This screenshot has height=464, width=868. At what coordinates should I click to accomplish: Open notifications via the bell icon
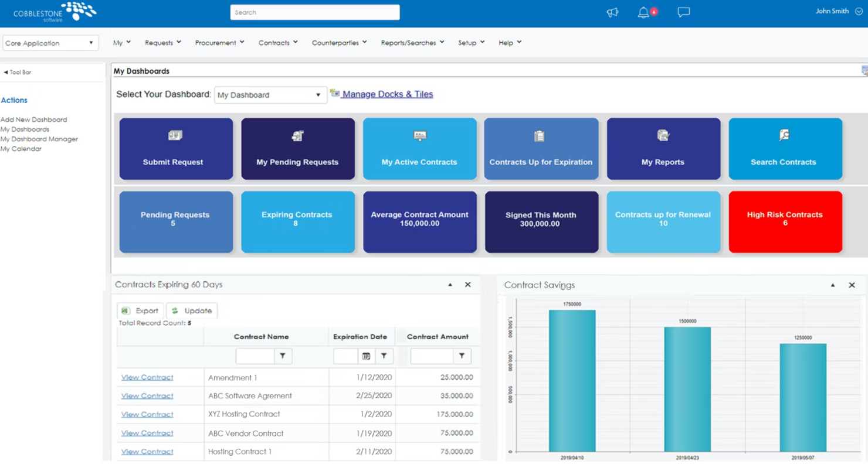pos(643,12)
